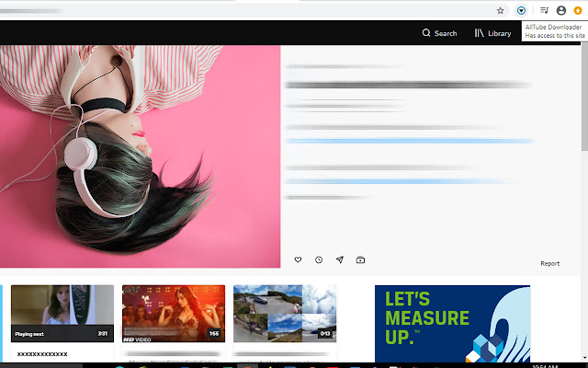The width and height of the screenshot is (588, 368).
Task: Open the AllTube Downloader extension
Action: (x=521, y=10)
